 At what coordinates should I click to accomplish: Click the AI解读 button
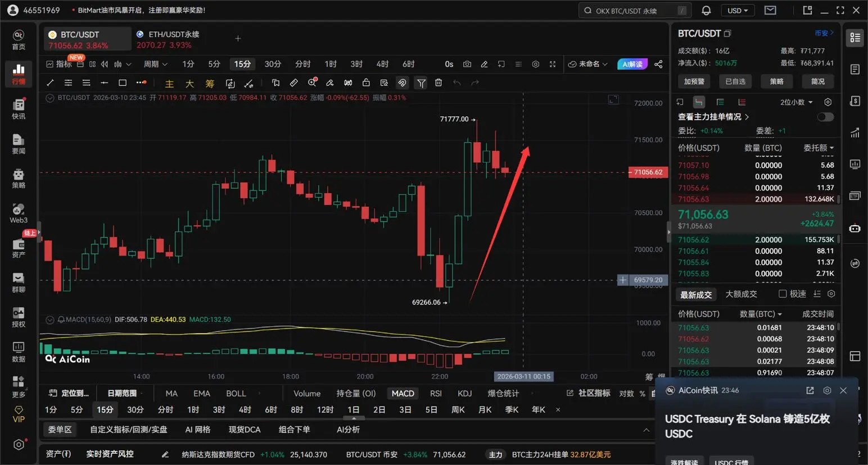point(632,64)
